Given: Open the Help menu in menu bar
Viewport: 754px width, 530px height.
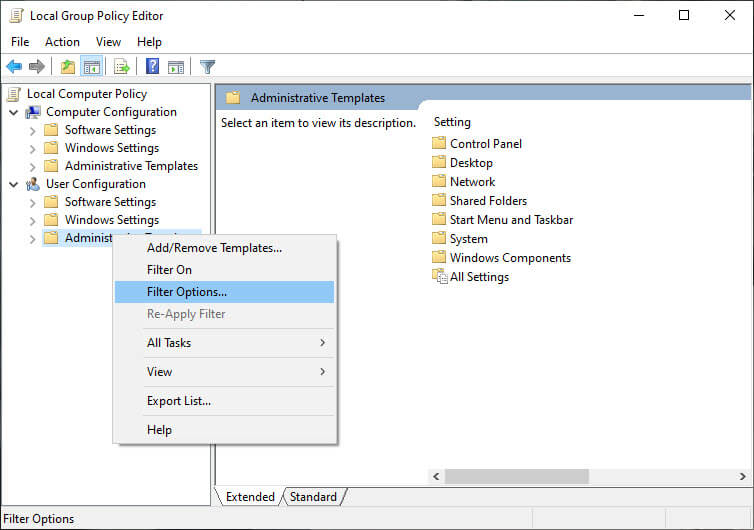Looking at the screenshot, I should coord(149,42).
